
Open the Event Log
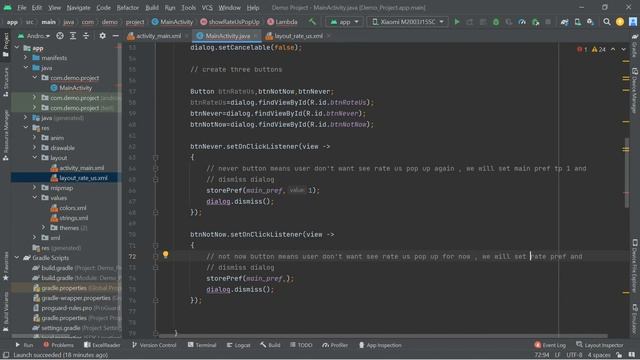pos(550,345)
